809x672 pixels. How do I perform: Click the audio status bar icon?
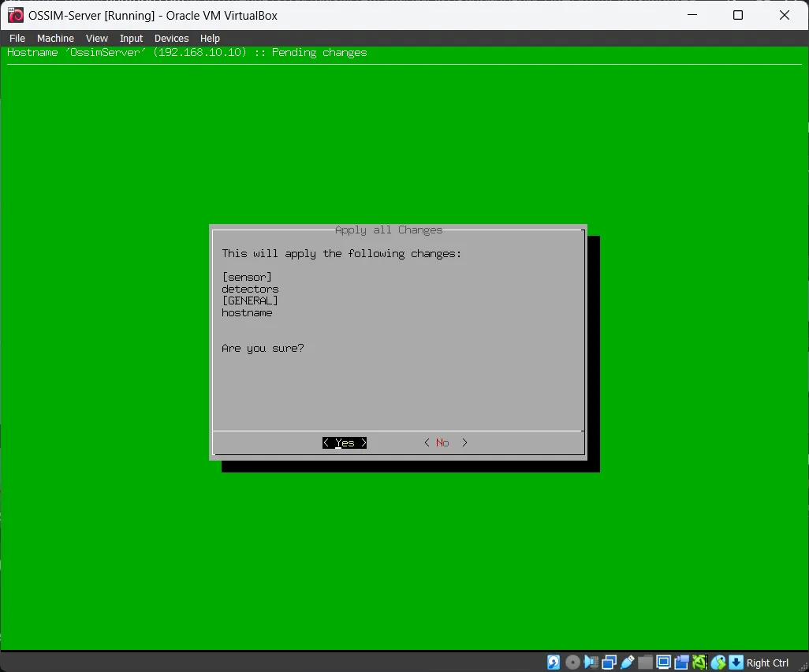(x=591, y=663)
